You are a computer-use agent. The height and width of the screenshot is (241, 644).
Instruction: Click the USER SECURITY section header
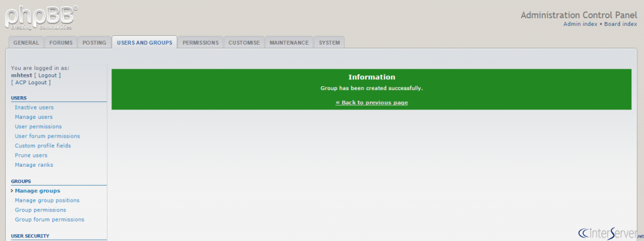(x=30, y=236)
